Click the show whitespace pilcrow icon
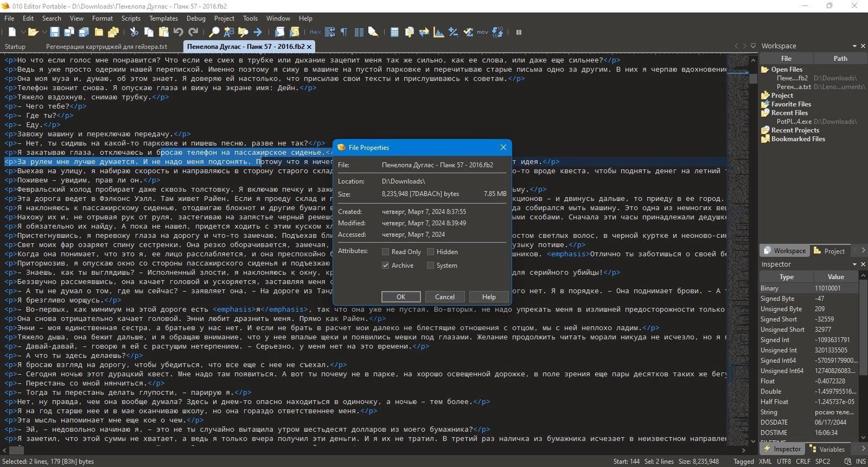The width and height of the screenshot is (868, 467). coord(344,32)
